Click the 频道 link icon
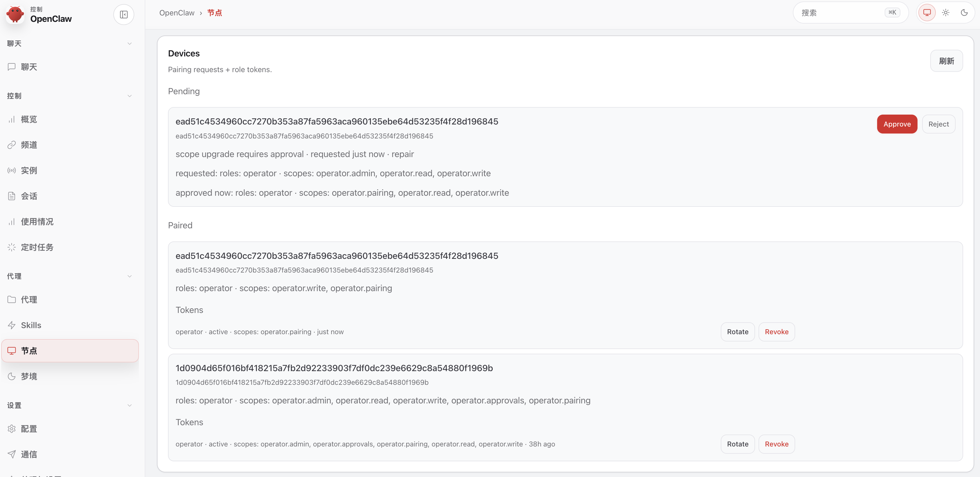The image size is (980, 477). coord(12,145)
